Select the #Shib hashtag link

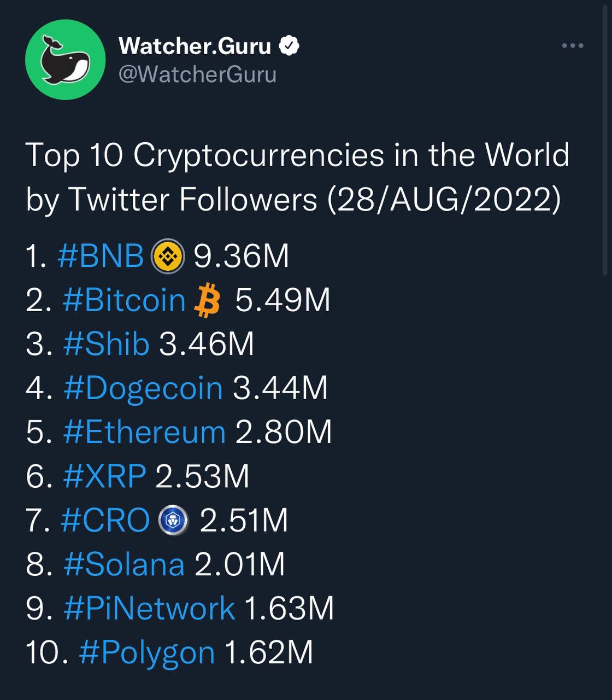pos(107,344)
